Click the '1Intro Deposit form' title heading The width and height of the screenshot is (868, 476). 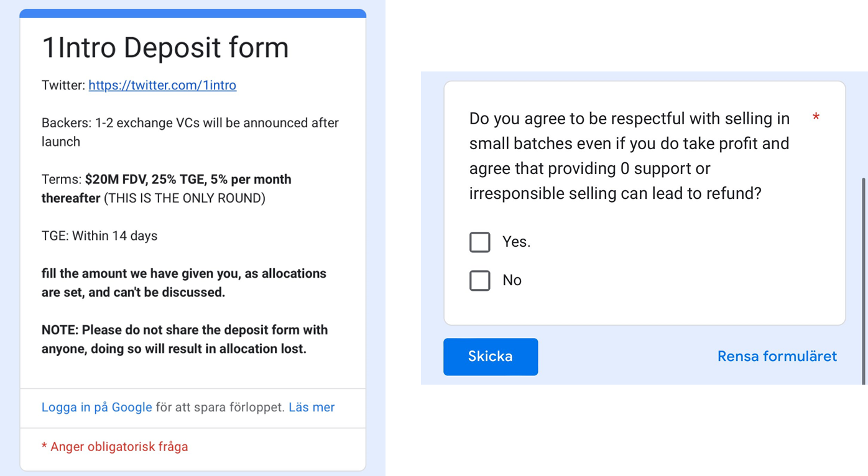[x=165, y=48]
